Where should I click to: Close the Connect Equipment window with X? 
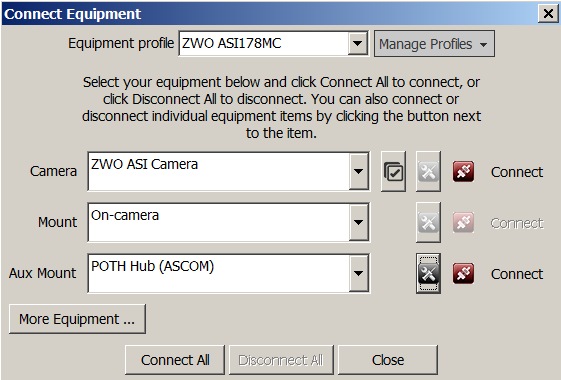pos(548,14)
